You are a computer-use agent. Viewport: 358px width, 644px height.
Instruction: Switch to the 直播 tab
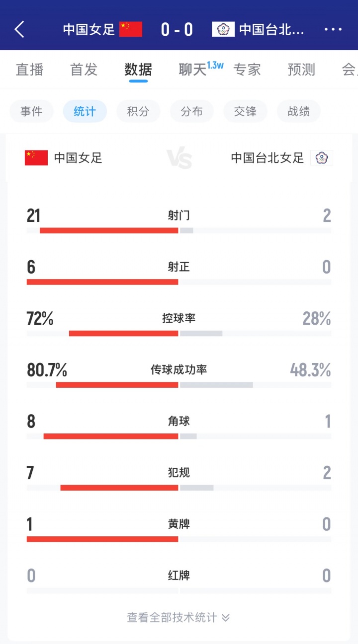30,70
